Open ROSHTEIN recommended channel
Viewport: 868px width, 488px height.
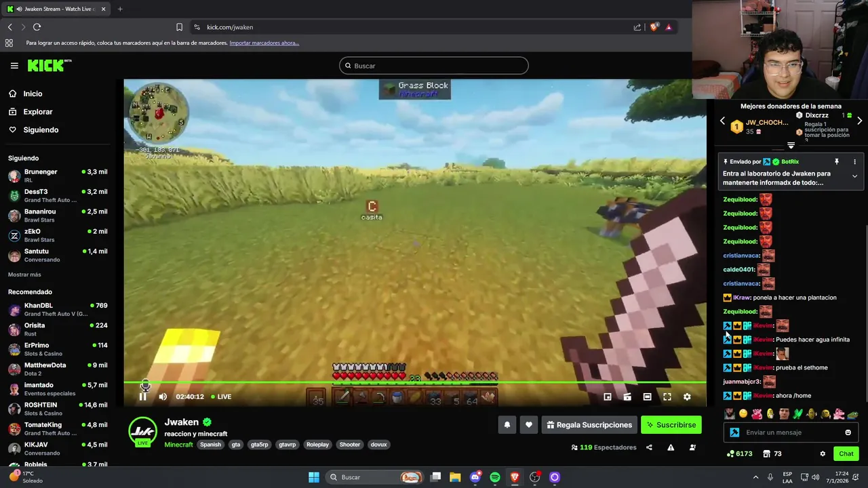click(58, 409)
